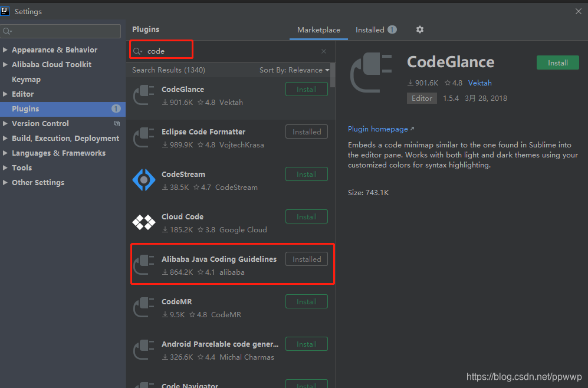Viewport: 588px width, 388px height.
Task: Select Keymap in settings tree
Action: tap(27, 80)
